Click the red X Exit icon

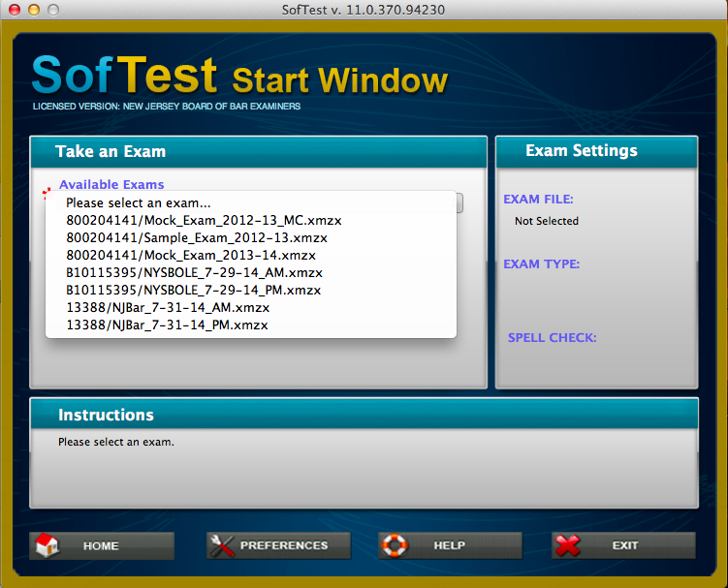pos(567,545)
